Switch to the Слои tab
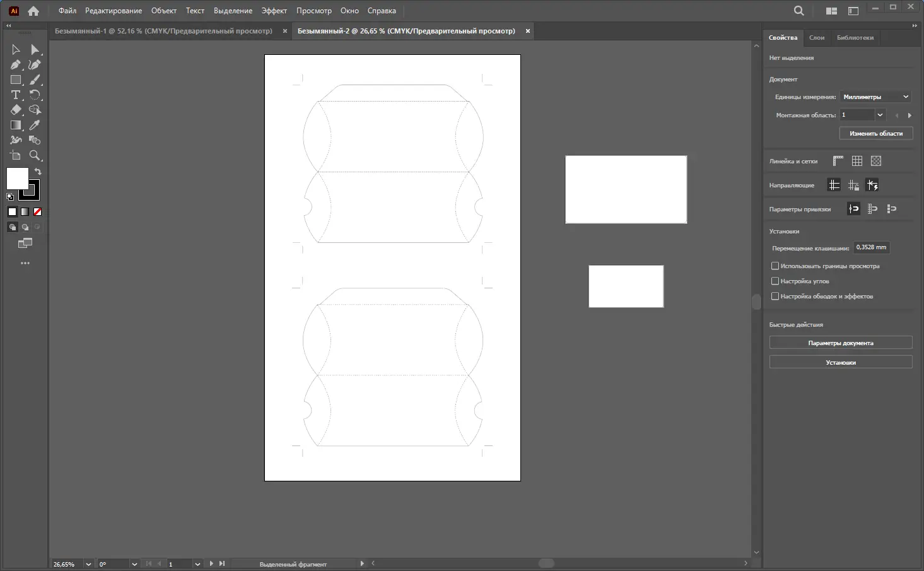Viewport: 924px width, 571px height. coord(817,38)
